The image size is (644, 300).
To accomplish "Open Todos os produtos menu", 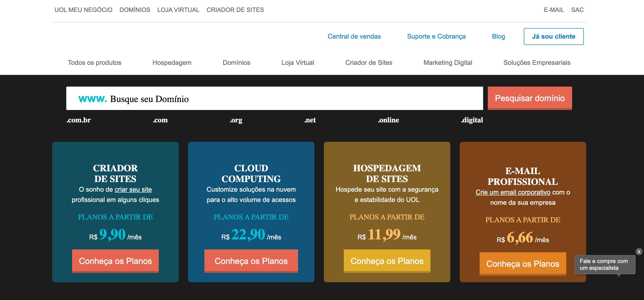I will click(x=94, y=62).
